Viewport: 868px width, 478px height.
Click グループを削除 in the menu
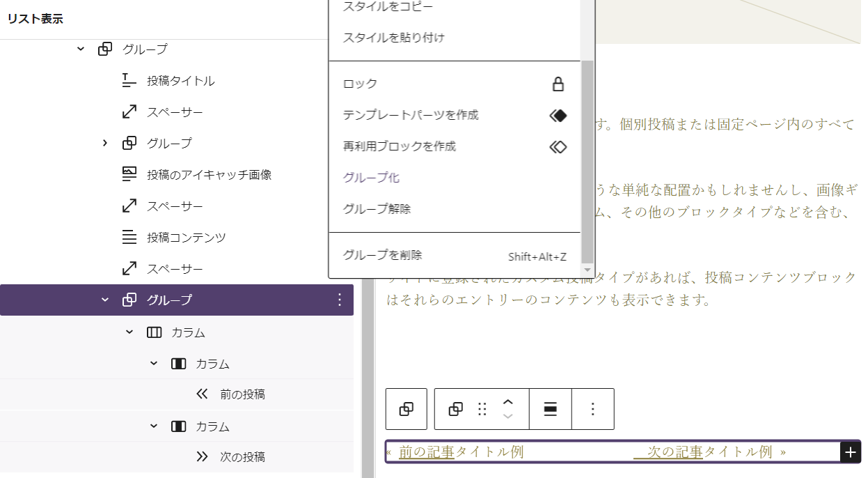[x=382, y=255]
